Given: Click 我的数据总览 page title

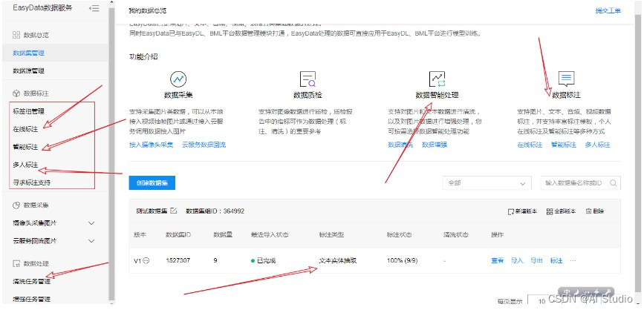Looking at the screenshot, I should point(148,10).
